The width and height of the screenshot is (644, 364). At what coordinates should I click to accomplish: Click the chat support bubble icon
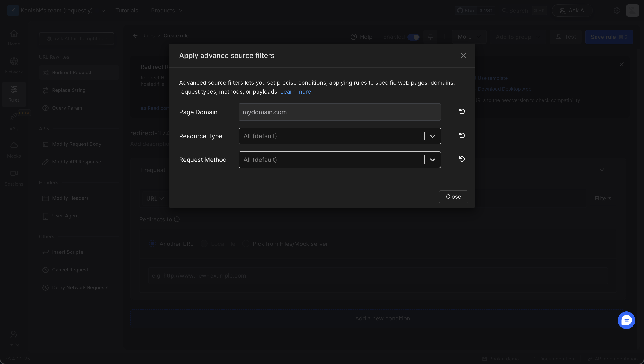[x=626, y=320]
